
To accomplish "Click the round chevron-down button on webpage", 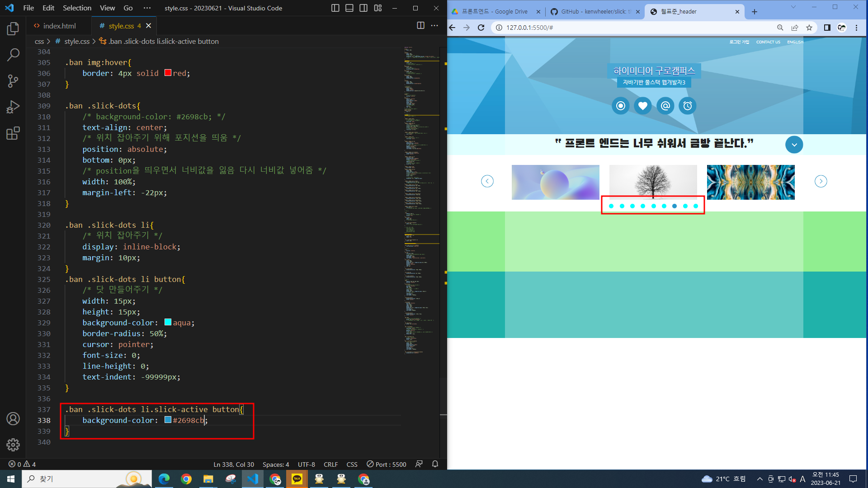I will pyautogui.click(x=794, y=145).
